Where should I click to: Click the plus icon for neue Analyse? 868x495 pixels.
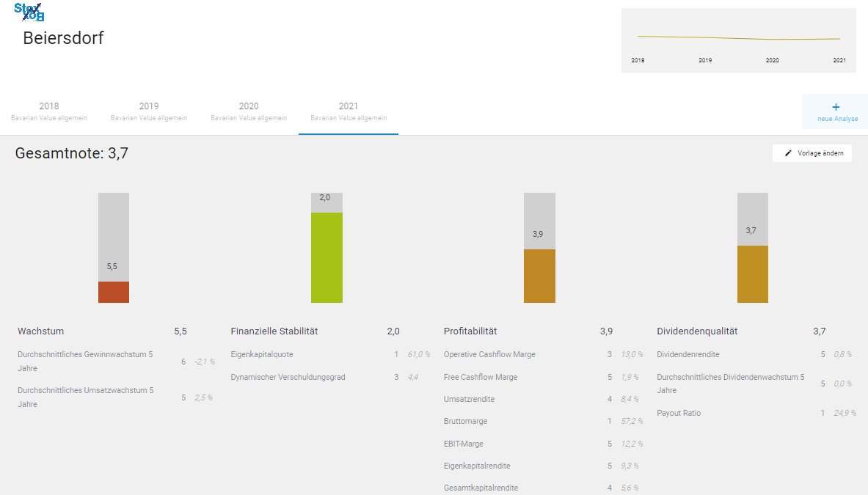pyautogui.click(x=836, y=107)
